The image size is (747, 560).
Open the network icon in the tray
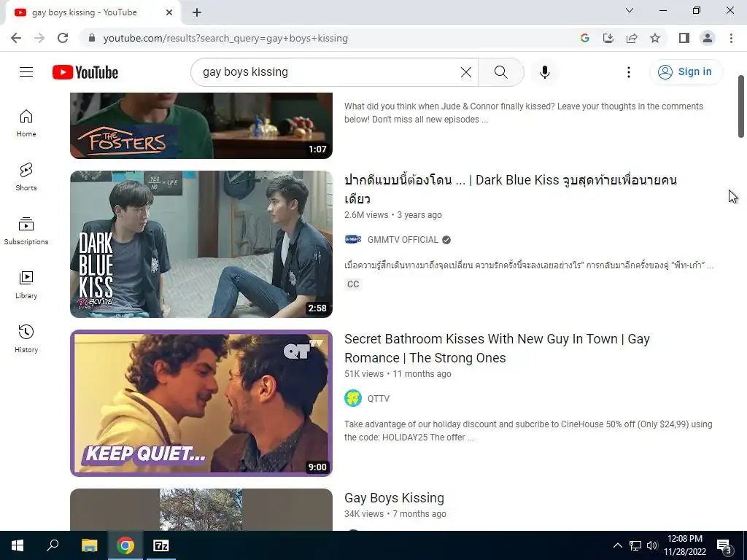point(635,545)
